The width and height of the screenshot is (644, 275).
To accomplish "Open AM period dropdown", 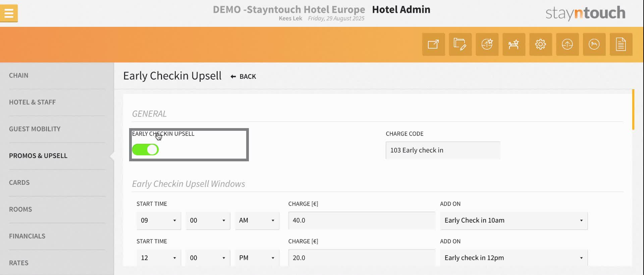I will tap(257, 221).
